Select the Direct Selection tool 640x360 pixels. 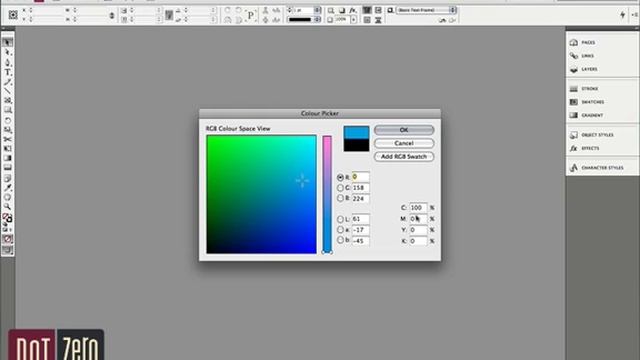click(7, 53)
